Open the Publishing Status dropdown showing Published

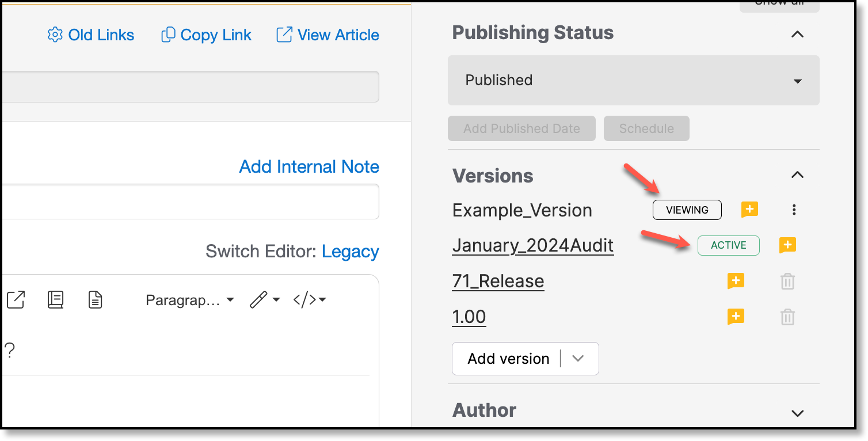(x=633, y=80)
